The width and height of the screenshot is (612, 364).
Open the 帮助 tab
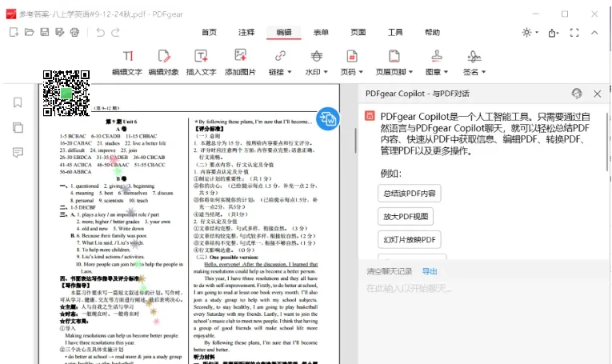click(x=433, y=32)
